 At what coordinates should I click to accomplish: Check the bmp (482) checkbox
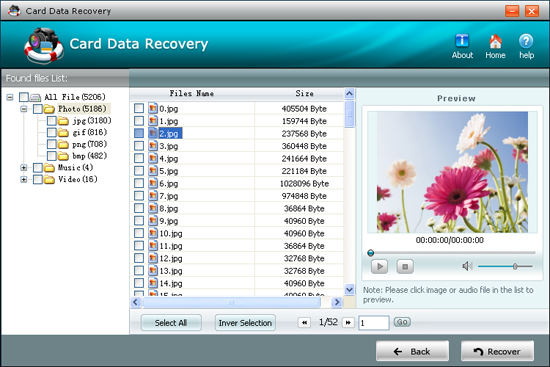(x=52, y=156)
